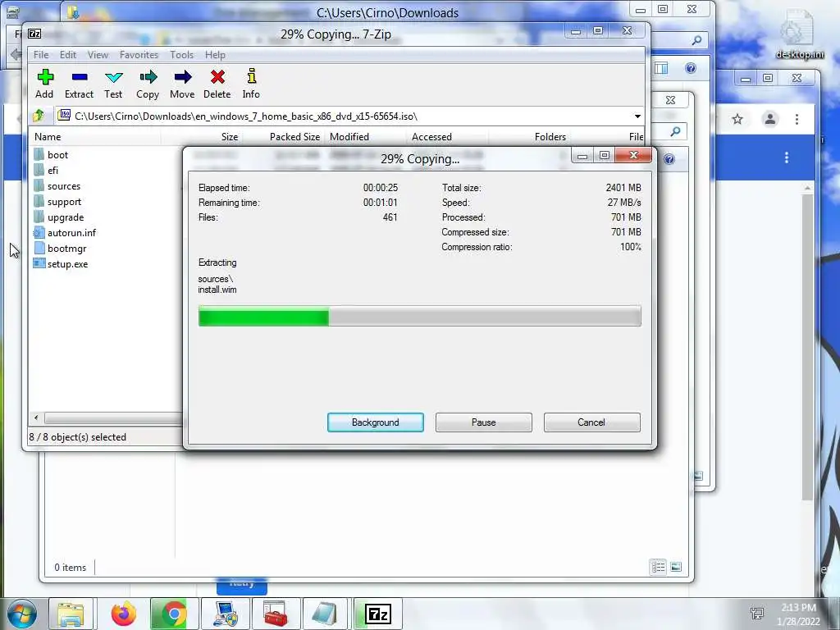Open the Tools menu
This screenshot has width=840, height=630.
click(181, 55)
